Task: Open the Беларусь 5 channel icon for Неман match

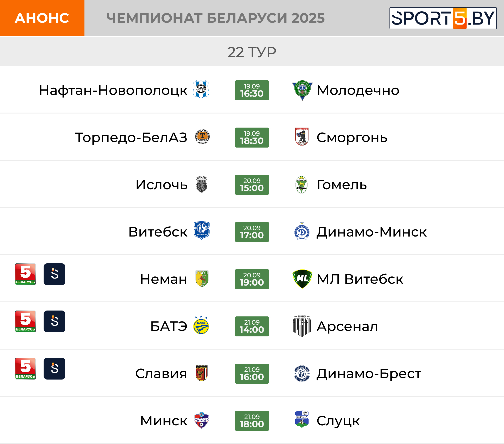Action: [x=25, y=274]
